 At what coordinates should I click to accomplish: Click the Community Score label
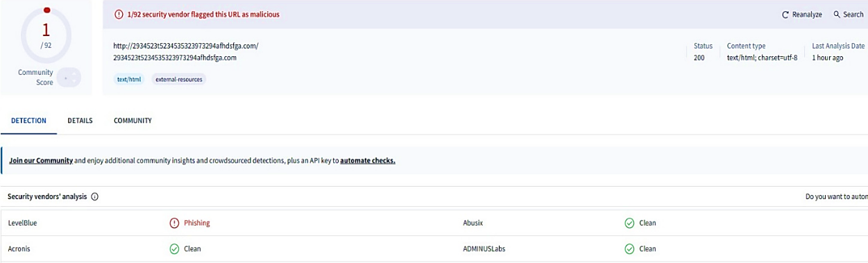[x=35, y=78]
